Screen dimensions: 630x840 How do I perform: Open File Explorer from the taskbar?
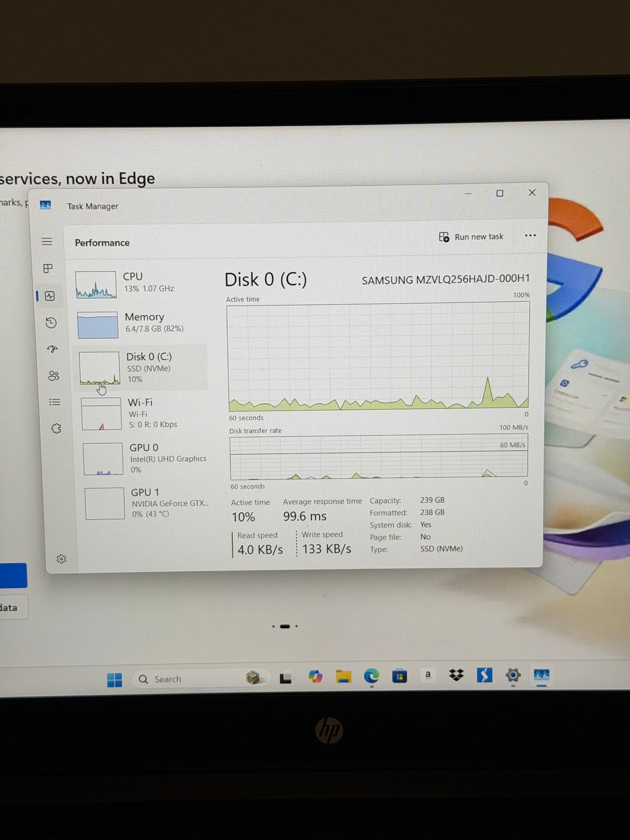coord(344,676)
